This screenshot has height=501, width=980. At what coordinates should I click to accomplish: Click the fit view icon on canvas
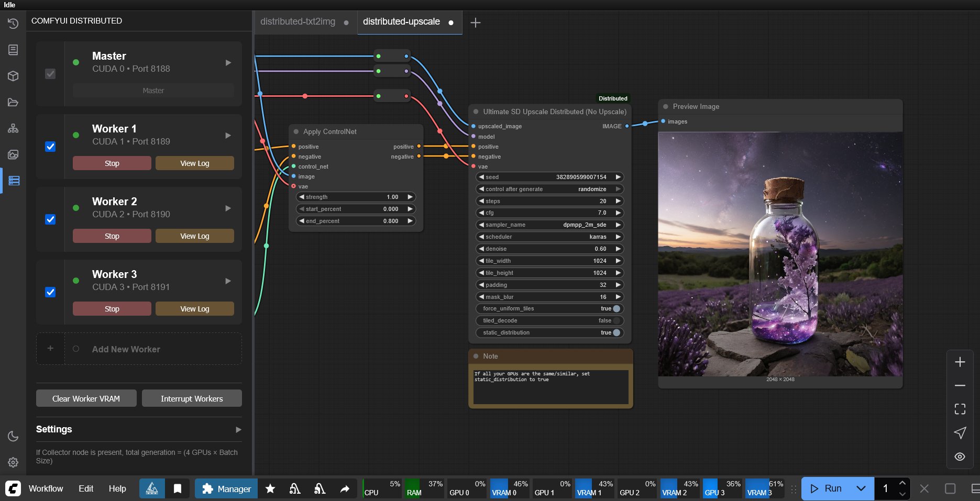pos(960,409)
